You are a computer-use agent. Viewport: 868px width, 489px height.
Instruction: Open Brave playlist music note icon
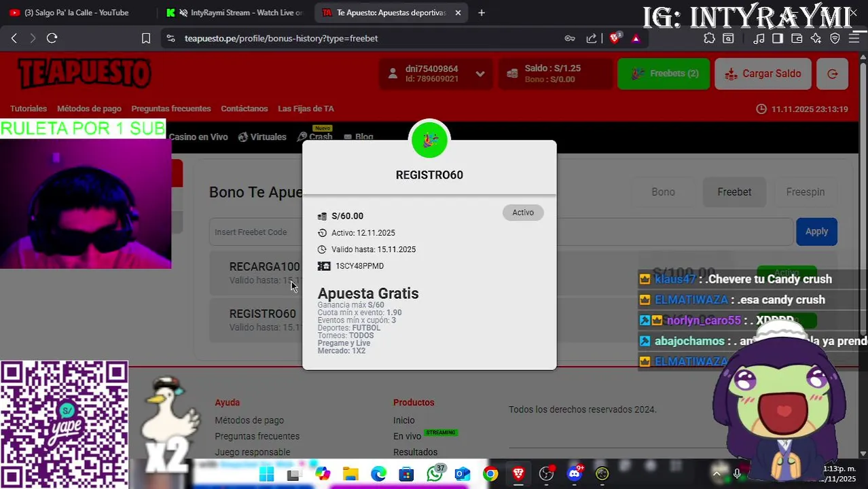click(x=760, y=39)
